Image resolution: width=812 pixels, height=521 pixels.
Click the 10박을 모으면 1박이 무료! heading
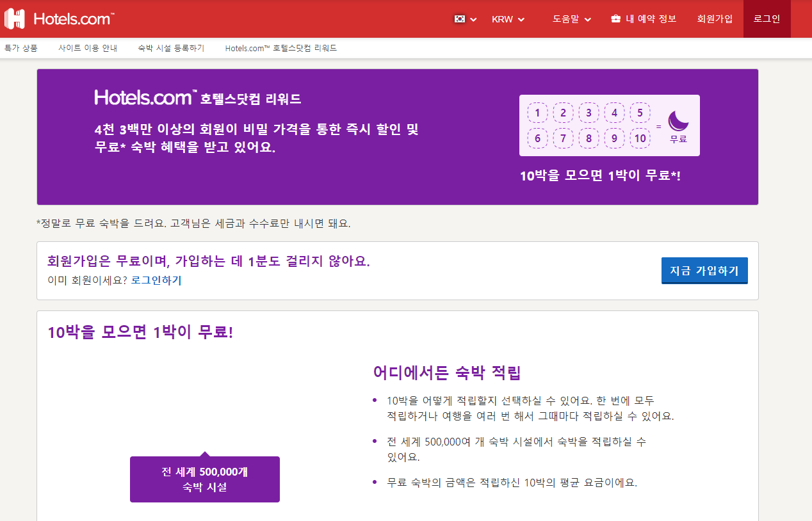(140, 332)
